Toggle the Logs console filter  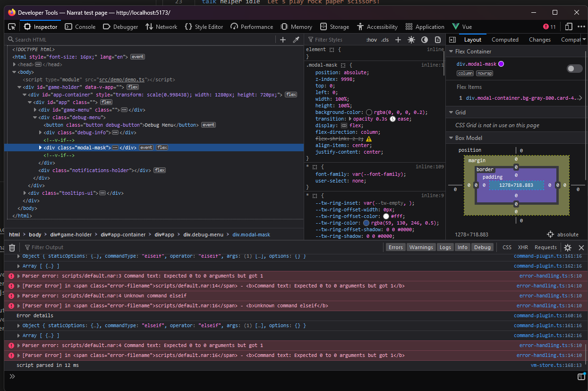pos(445,247)
